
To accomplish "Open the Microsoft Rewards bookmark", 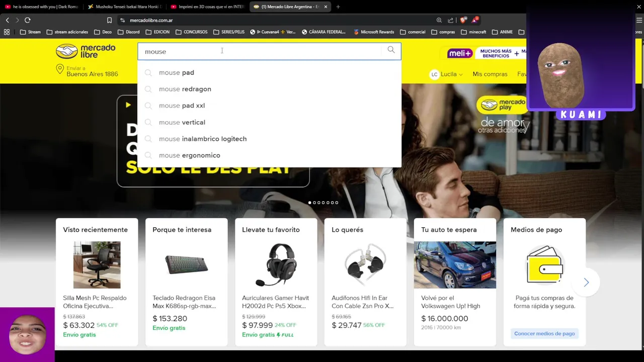I will [x=374, y=32].
